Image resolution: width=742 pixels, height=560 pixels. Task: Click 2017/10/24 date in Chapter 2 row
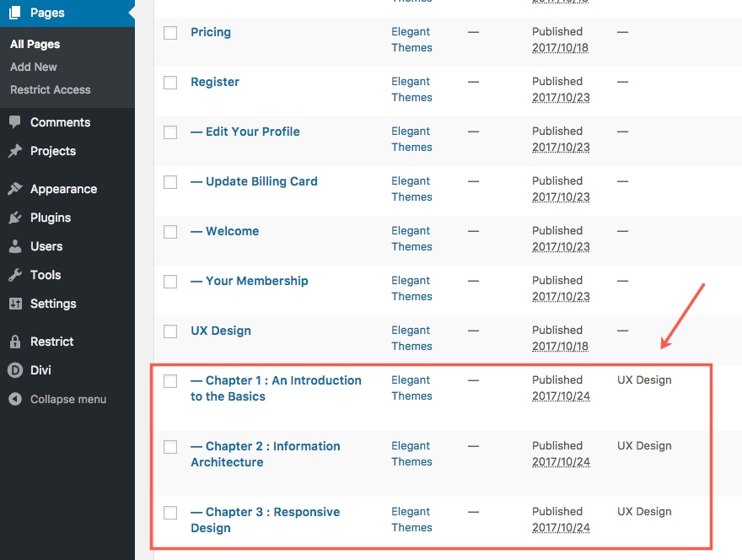(561, 461)
